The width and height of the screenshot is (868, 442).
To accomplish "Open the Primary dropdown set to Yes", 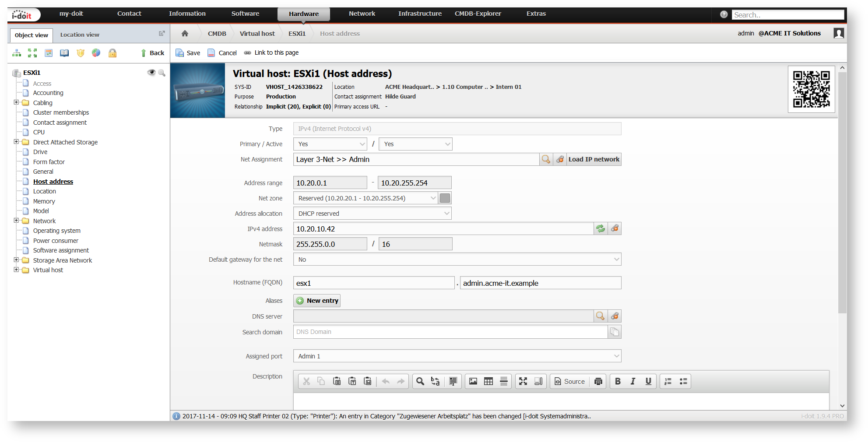I will coord(330,144).
